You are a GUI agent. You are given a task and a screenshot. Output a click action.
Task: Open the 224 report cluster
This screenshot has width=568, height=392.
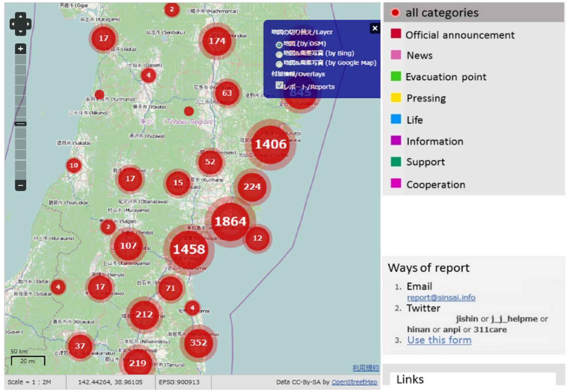click(x=252, y=187)
